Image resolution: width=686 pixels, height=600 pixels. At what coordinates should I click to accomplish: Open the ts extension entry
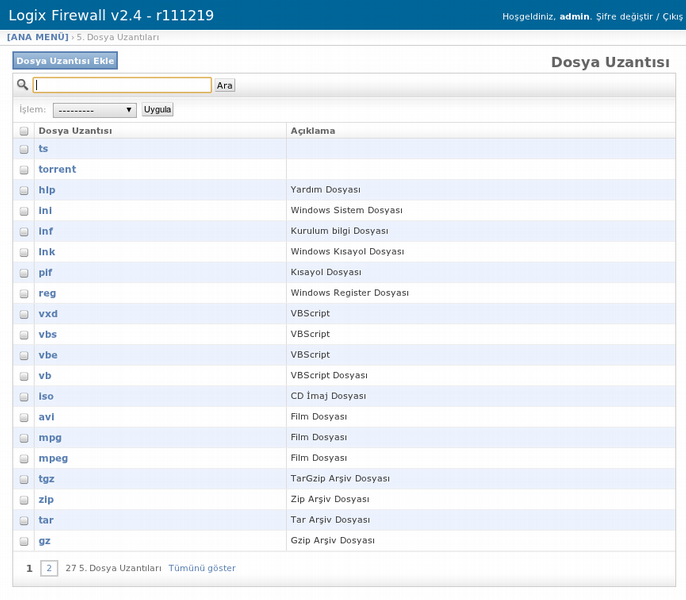pyautogui.click(x=43, y=149)
